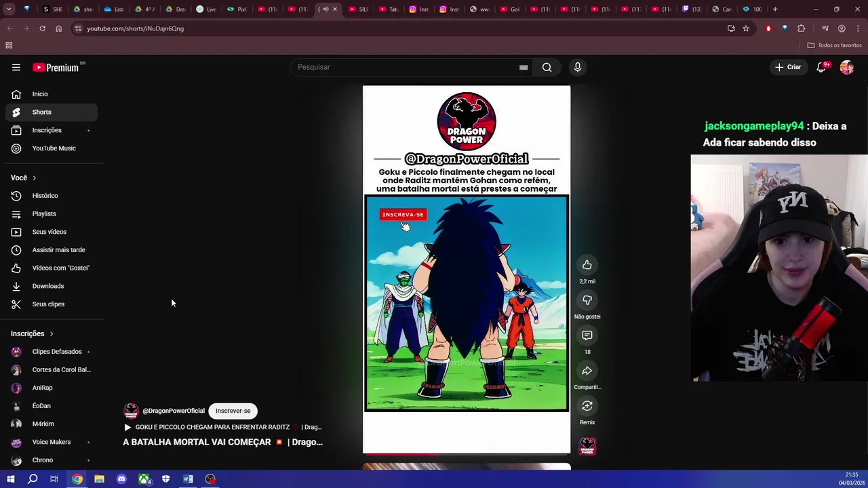Screen dimensions: 868x488
Task: Expand the Inscrições section heading
Action: point(32,333)
